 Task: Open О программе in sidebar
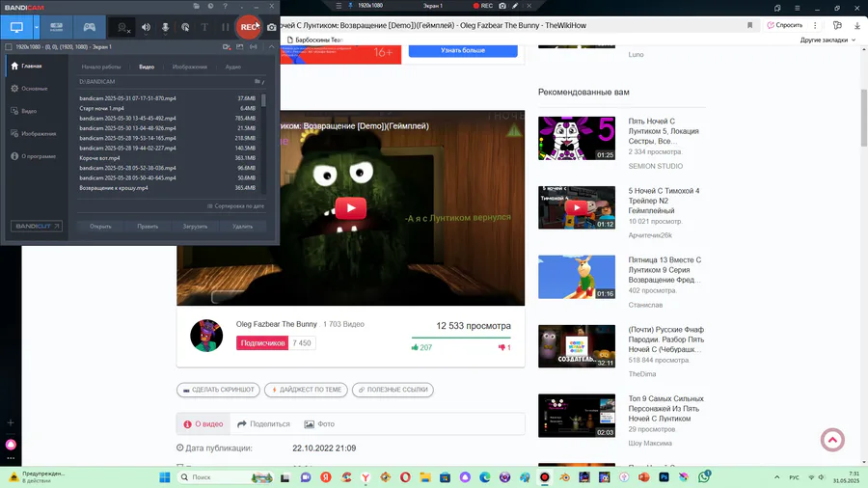(x=33, y=156)
